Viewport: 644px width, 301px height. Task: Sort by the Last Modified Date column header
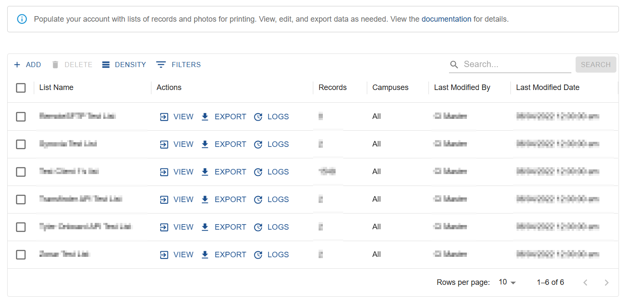pyautogui.click(x=548, y=87)
